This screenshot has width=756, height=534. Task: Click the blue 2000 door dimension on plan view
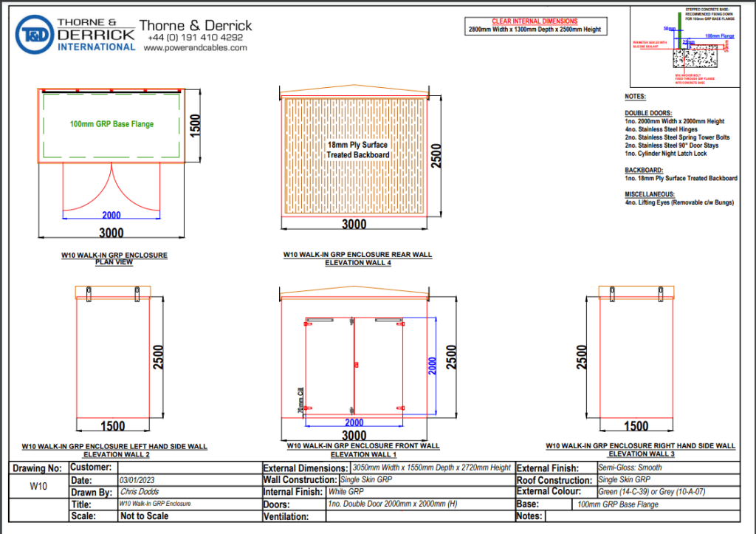coord(111,215)
